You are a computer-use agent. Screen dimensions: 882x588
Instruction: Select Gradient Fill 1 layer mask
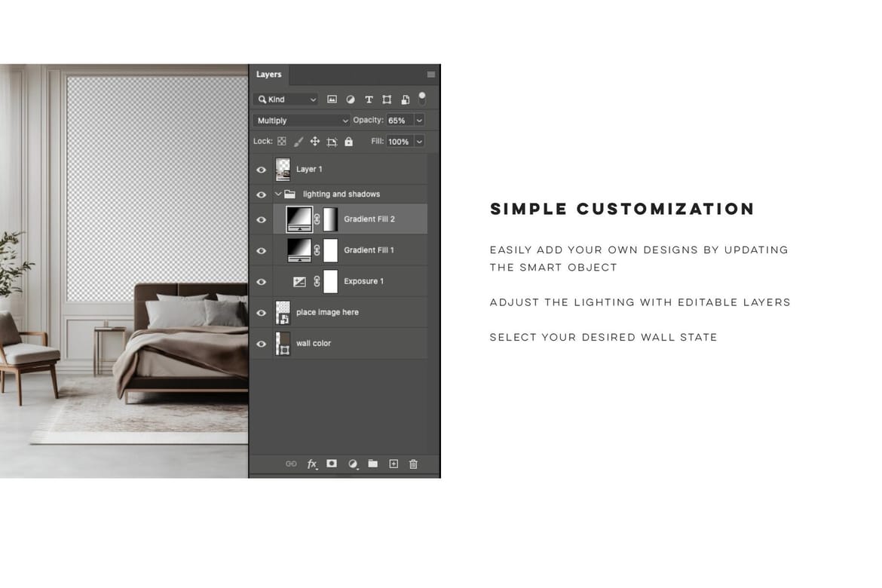331,250
